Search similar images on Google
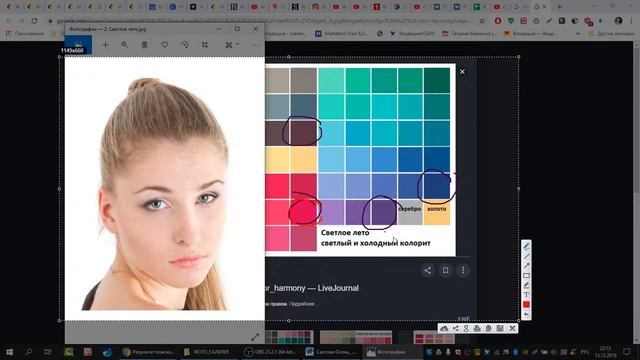The image size is (640, 360). 466,328
